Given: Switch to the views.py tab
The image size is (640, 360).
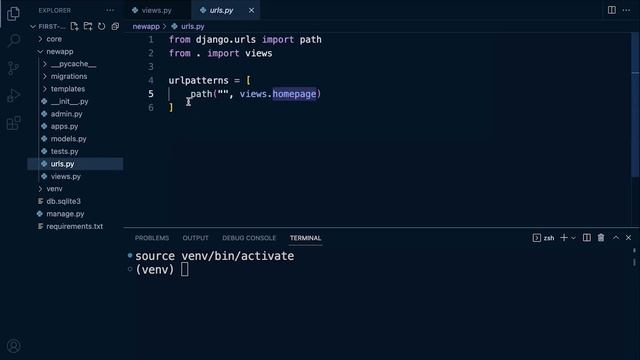Looking at the screenshot, I should pyautogui.click(x=157, y=10).
